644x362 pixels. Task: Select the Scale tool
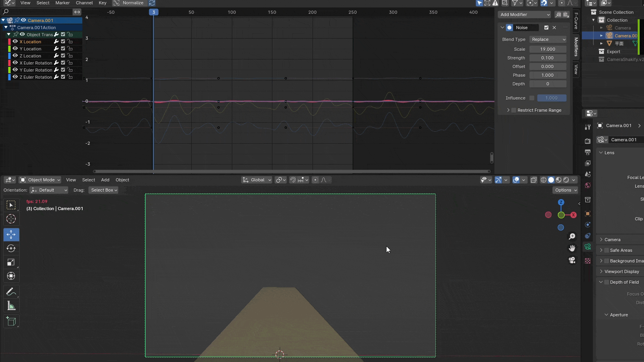tap(11, 262)
